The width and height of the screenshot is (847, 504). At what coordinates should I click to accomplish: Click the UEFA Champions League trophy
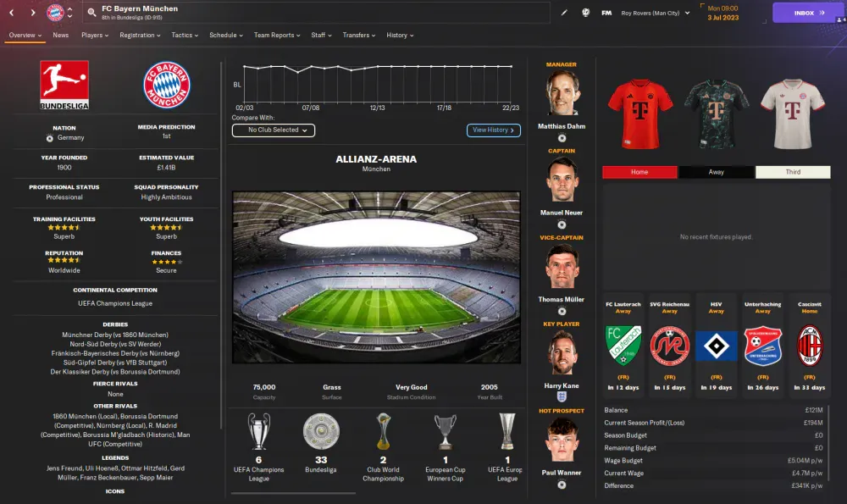tap(258, 431)
